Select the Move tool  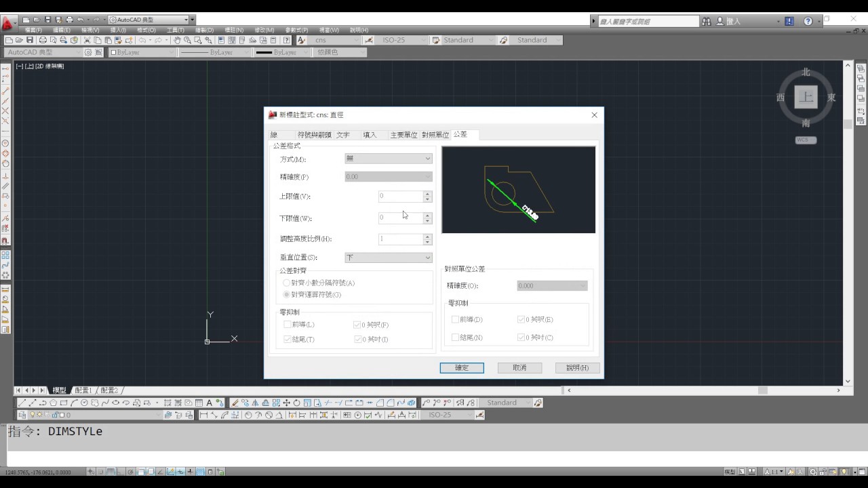[286, 403]
